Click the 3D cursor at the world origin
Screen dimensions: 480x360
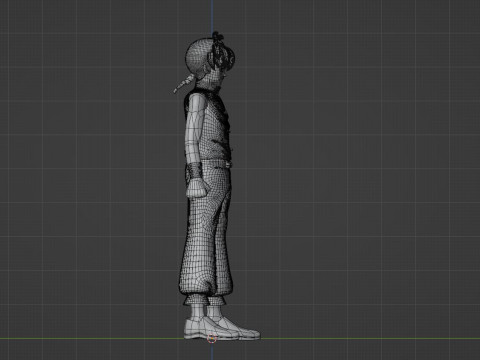coord(212,339)
